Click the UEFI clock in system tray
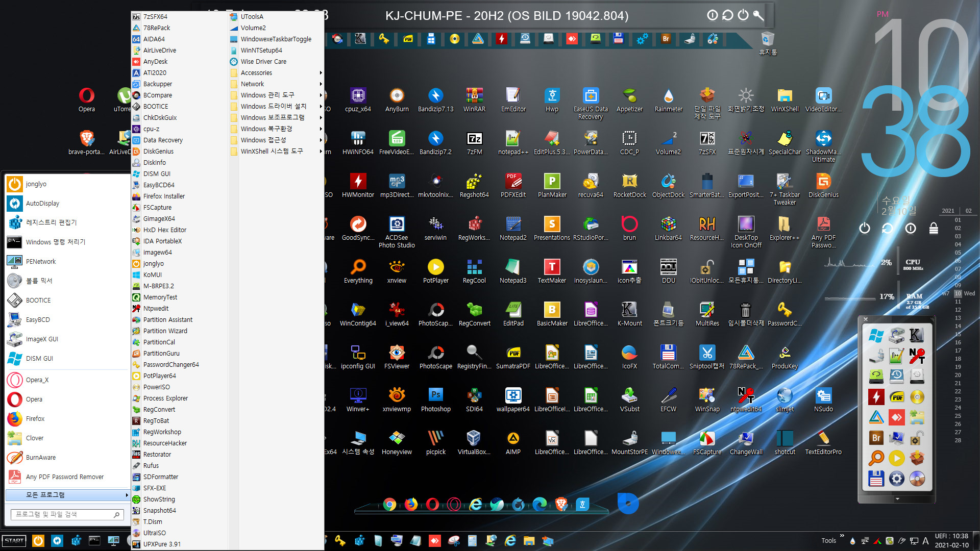The width and height of the screenshot is (980, 551). click(x=951, y=541)
